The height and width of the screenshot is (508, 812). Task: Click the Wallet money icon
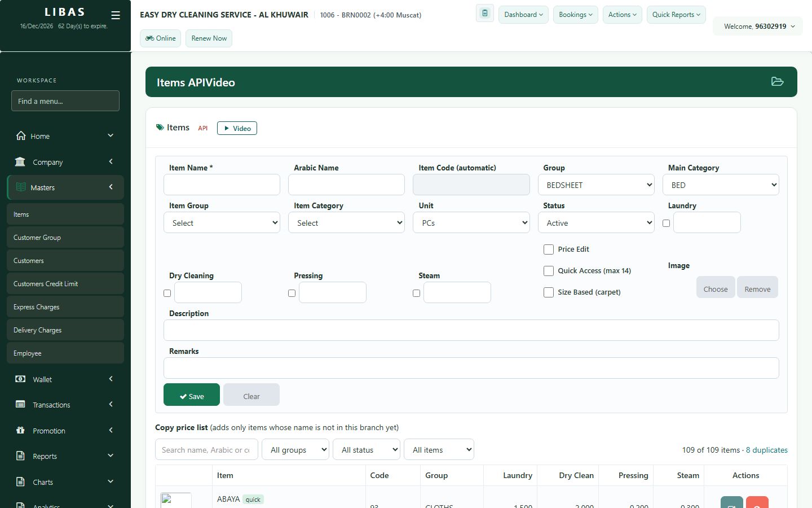(x=20, y=379)
